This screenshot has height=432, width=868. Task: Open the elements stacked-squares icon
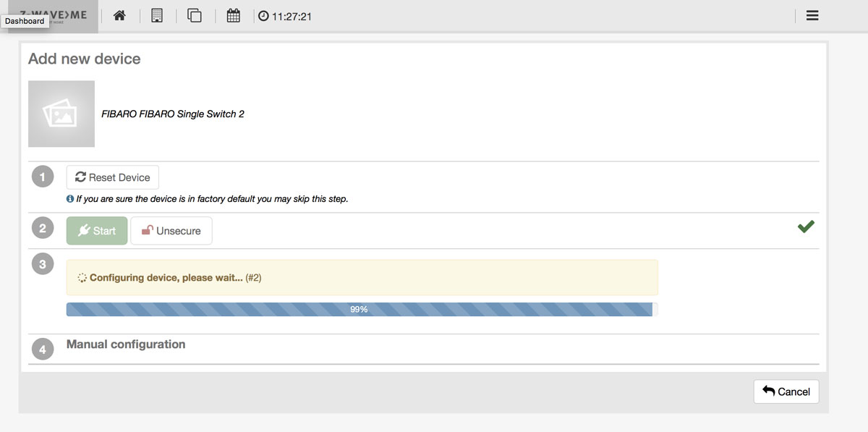point(195,15)
